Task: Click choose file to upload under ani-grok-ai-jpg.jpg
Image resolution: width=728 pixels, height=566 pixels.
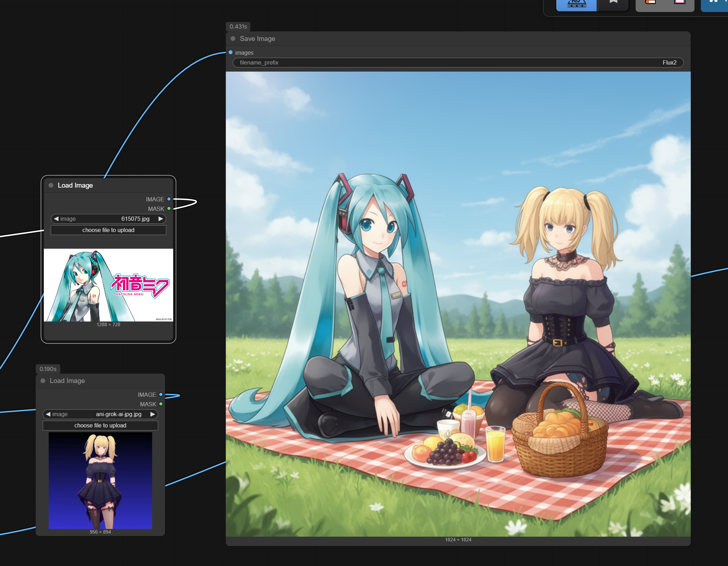Action: click(100, 425)
